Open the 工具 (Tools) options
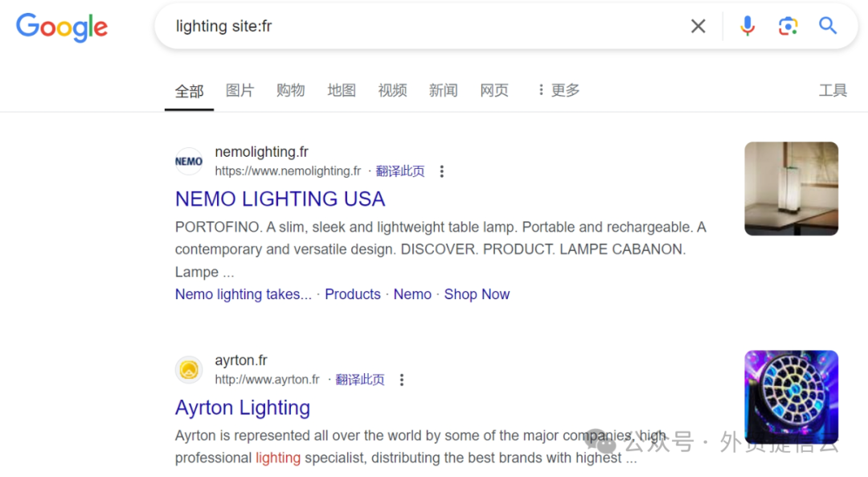This screenshot has height=477, width=868. tap(833, 90)
